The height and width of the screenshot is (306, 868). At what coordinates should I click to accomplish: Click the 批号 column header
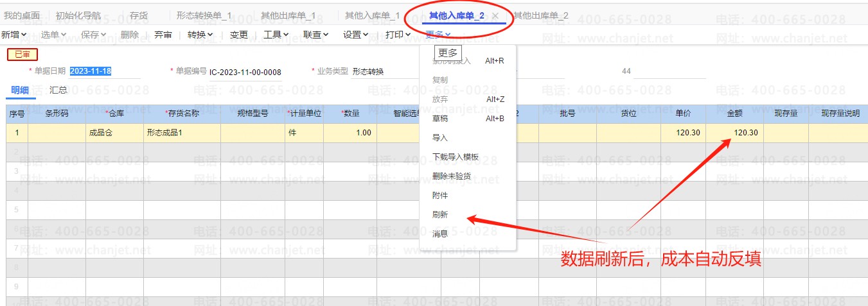click(x=567, y=114)
